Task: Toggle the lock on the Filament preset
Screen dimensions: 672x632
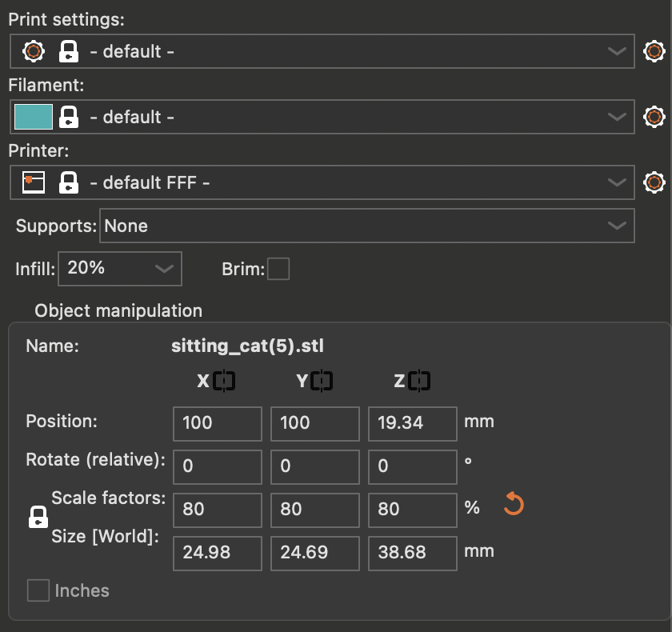Action: point(69,117)
